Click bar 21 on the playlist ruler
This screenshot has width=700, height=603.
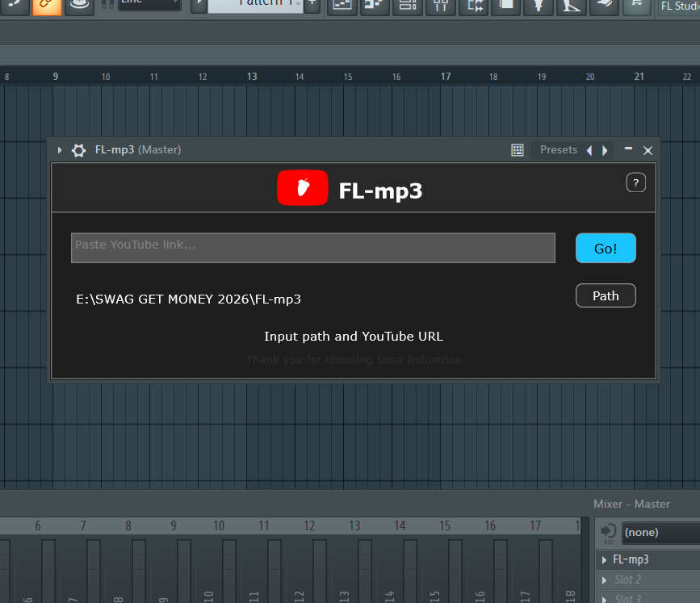pos(639,77)
